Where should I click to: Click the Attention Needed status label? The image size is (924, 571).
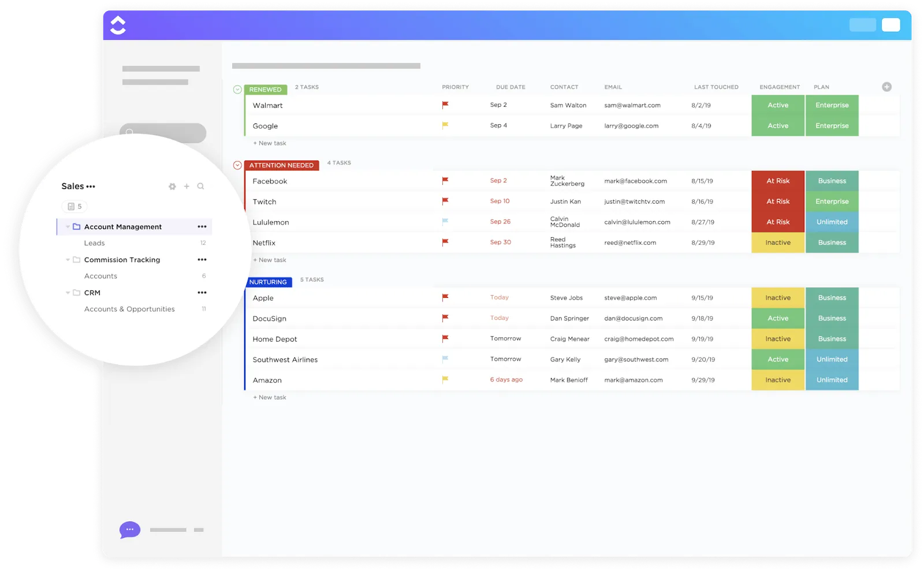click(x=282, y=165)
